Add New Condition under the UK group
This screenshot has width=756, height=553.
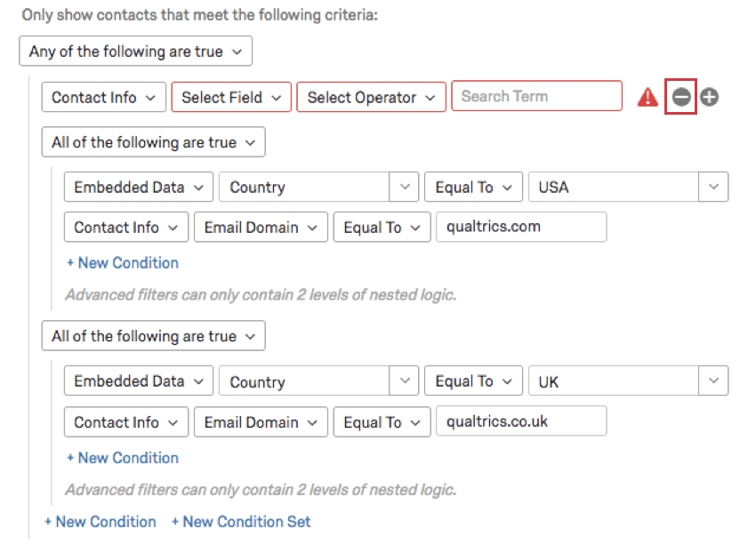point(122,458)
